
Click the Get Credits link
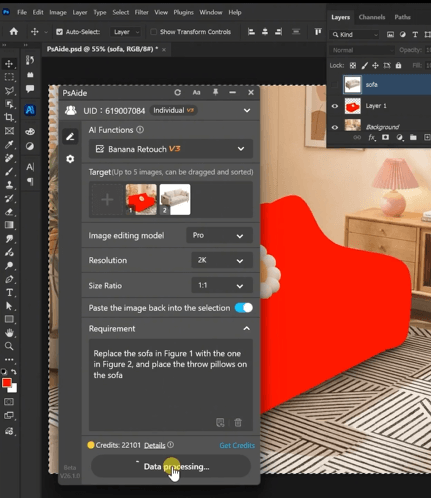[237, 445]
